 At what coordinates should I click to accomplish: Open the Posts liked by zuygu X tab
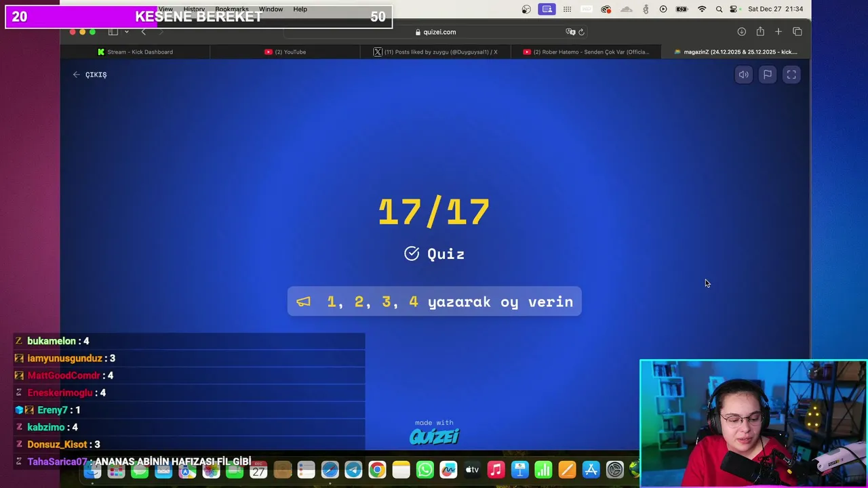pyautogui.click(x=435, y=52)
